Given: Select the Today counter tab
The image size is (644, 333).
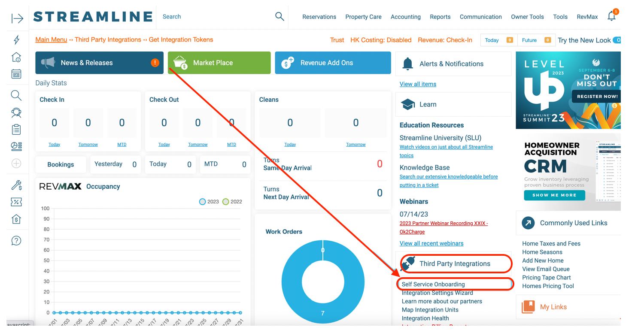Looking at the screenshot, I should [x=499, y=40].
